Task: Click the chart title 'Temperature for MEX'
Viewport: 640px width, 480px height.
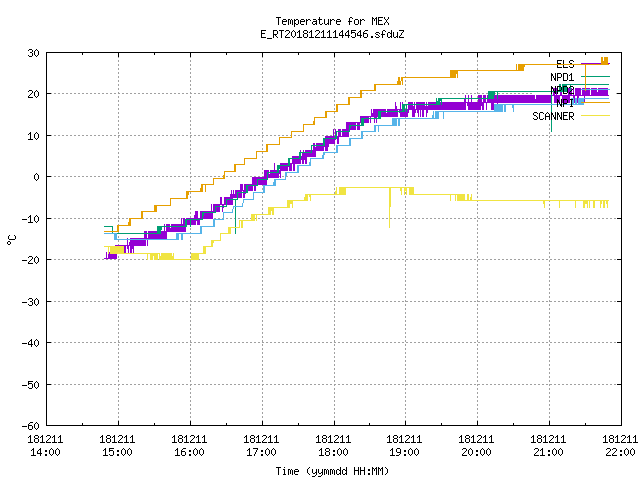Action: (332, 21)
